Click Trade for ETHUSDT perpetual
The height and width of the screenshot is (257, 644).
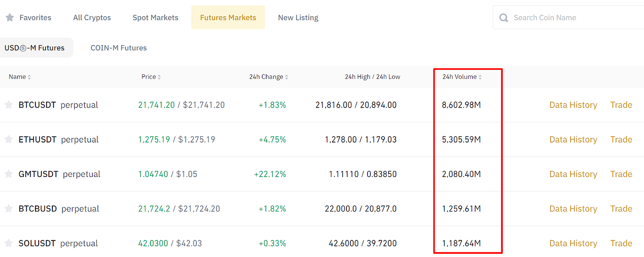click(621, 139)
